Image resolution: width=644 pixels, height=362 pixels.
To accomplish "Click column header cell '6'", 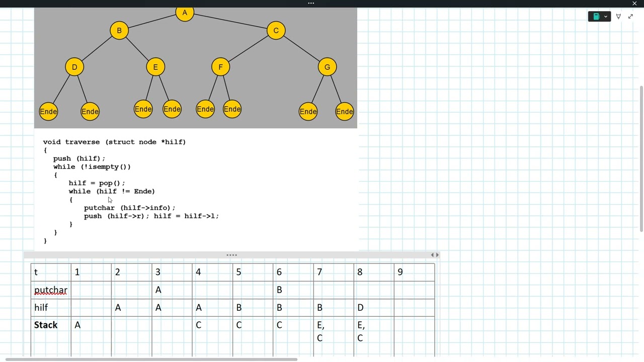I will pos(293,272).
